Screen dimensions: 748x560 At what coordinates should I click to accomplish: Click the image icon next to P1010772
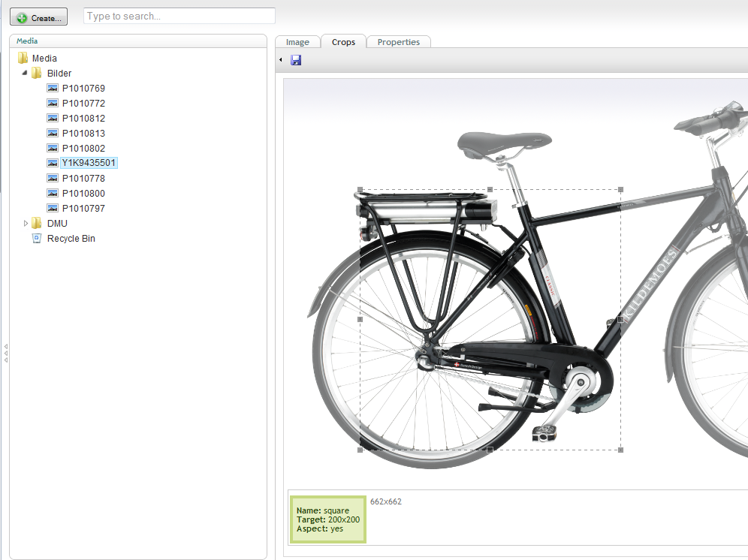[53, 103]
